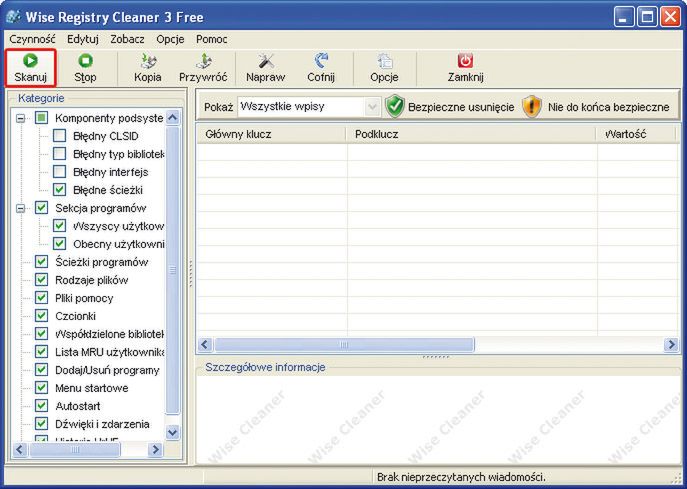Select Wszyscy użytkownicy tree item text
The image size is (687, 489).
pyautogui.click(x=118, y=226)
